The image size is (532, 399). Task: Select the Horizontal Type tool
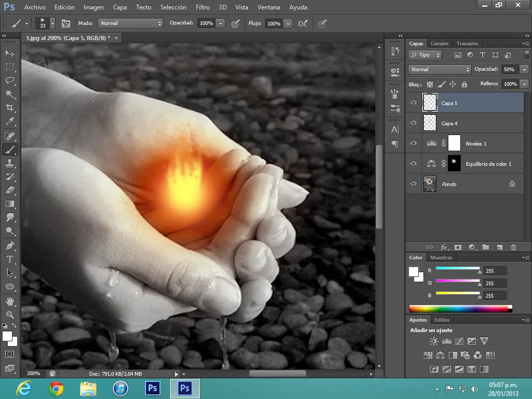point(10,259)
